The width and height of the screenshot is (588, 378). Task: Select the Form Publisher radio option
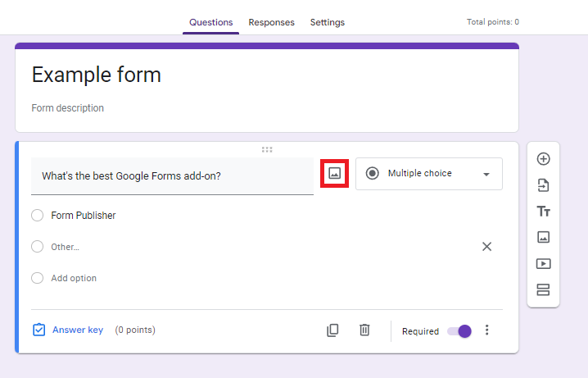(37, 216)
